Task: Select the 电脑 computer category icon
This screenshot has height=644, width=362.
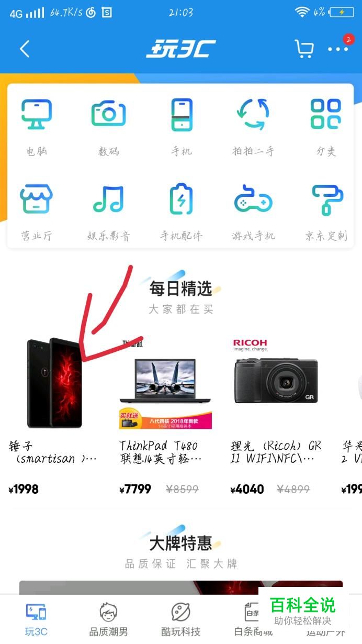Action: (36, 114)
